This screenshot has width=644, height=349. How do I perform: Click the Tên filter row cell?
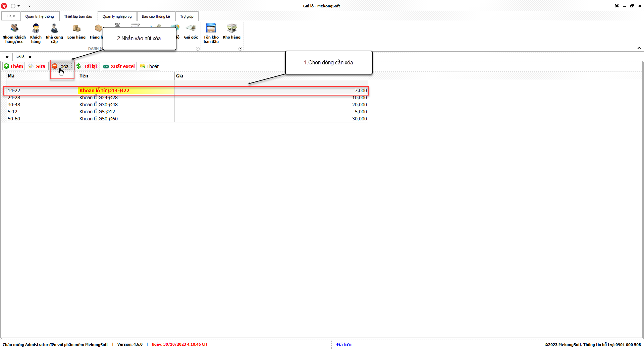click(126, 83)
